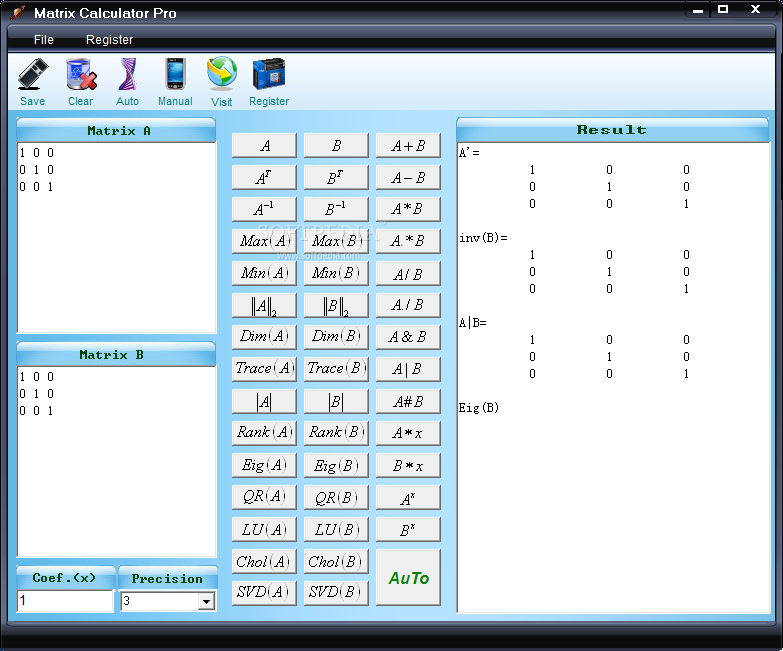
Task: Click the Save toolbar icon
Action: [33, 75]
